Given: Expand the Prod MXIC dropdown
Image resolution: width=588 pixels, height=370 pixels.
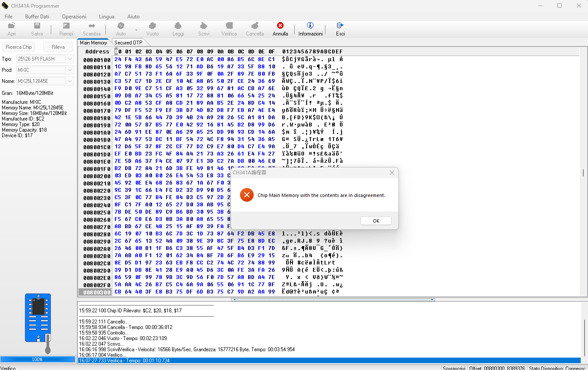Looking at the screenshot, I should point(70,70).
